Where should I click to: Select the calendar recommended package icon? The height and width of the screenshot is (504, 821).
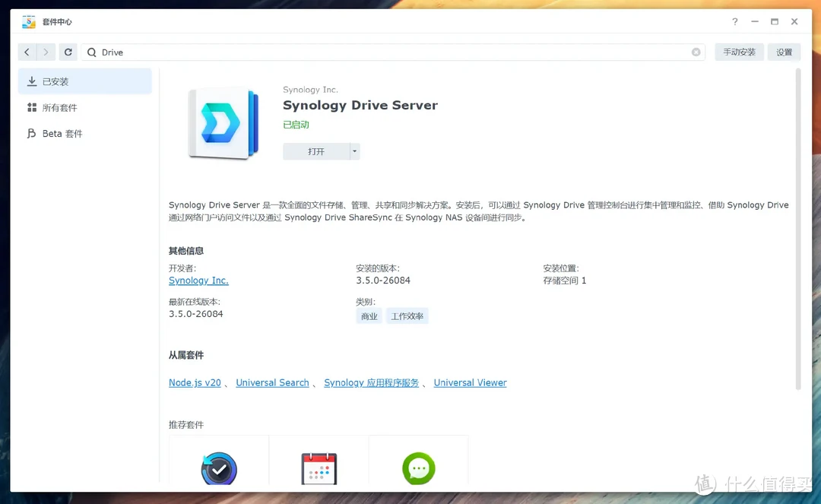click(319, 469)
